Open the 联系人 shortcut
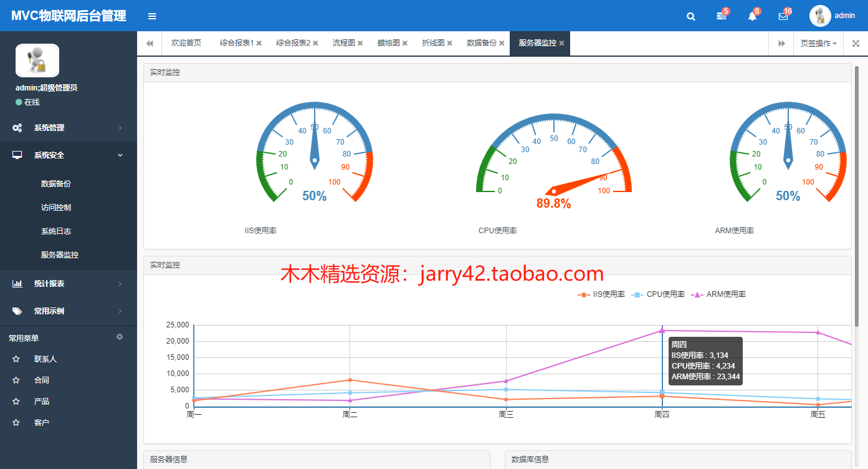The height and width of the screenshot is (469, 868). [x=45, y=359]
